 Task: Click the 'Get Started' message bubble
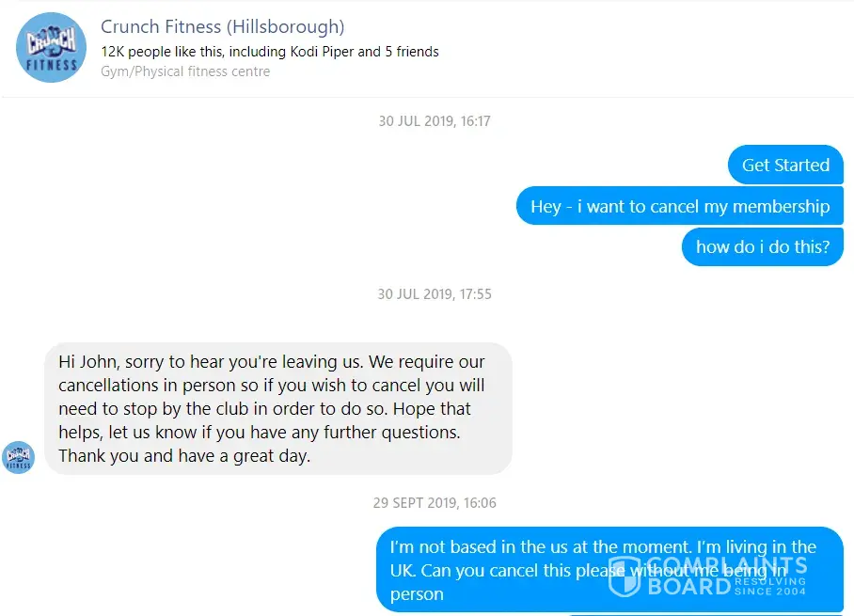coord(785,165)
